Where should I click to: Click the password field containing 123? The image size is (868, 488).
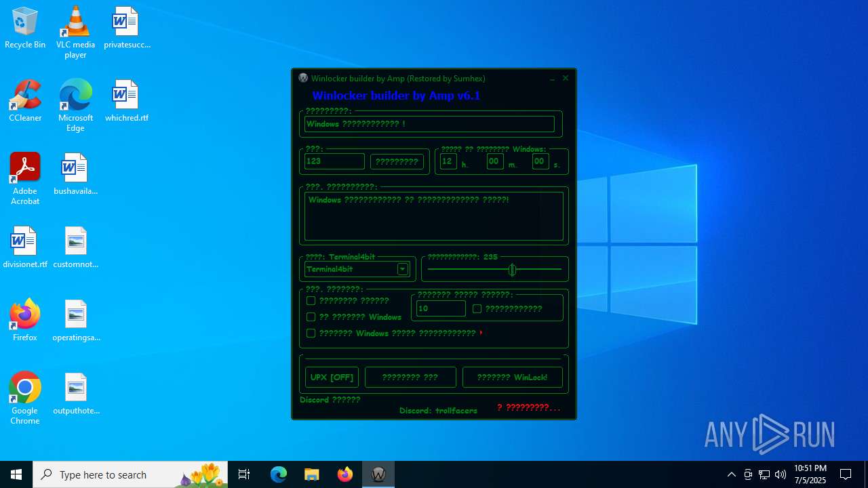coord(334,161)
